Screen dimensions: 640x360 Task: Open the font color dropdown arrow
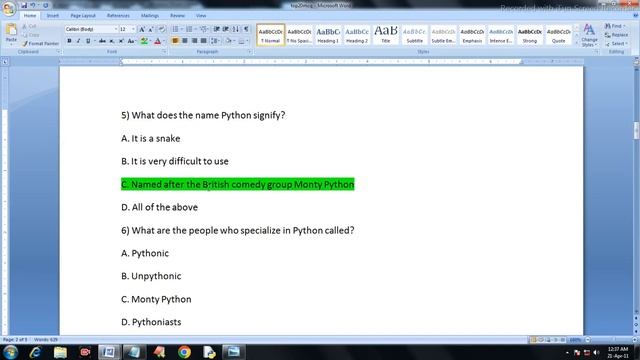click(164, 41)
